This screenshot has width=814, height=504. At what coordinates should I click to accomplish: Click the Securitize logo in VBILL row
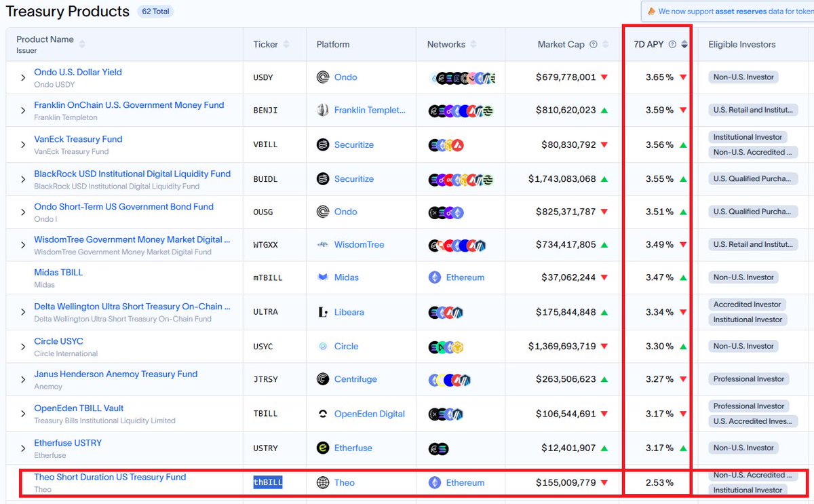coord(323,144)
